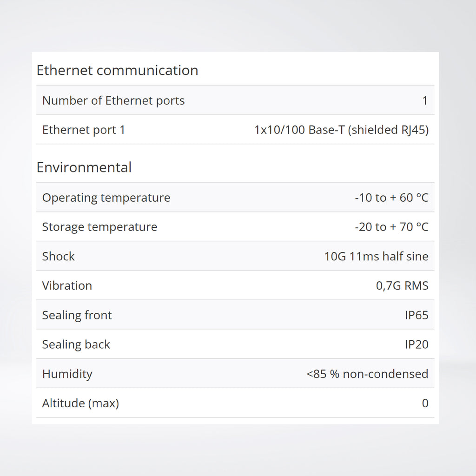Select the Operating temperature label

(106, 198)
